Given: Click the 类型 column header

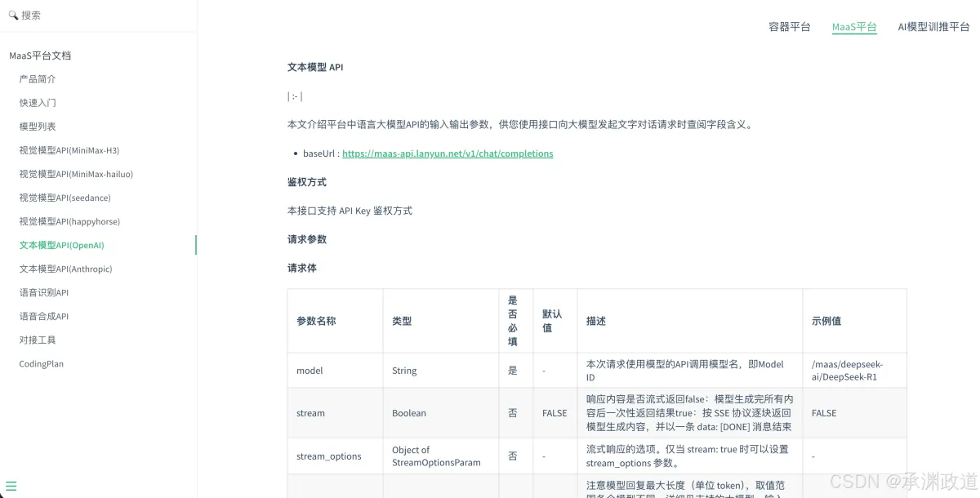Looking at the screenshot, I should (441, 321).
